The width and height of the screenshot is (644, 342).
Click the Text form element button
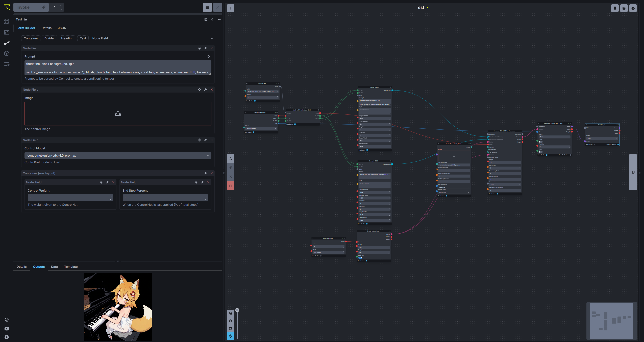click(83, 38)
